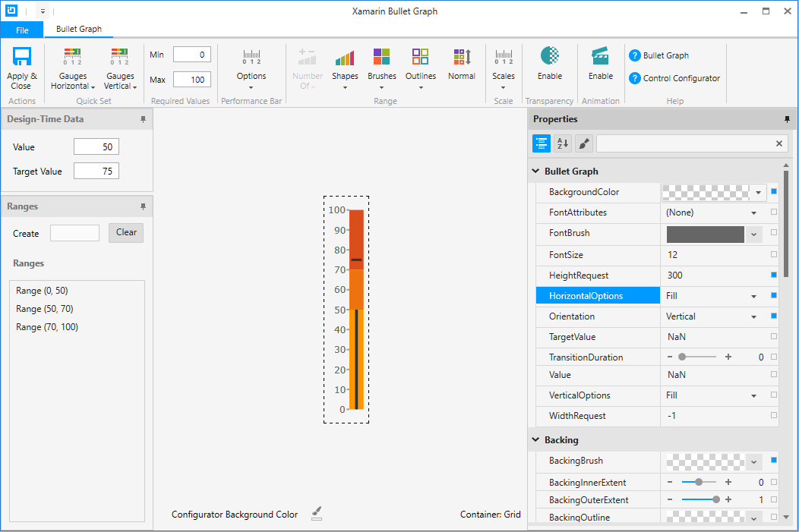Screen dimensions: 799x532
Task: Open Bullet Graph help link
Action: click(658, 55)
